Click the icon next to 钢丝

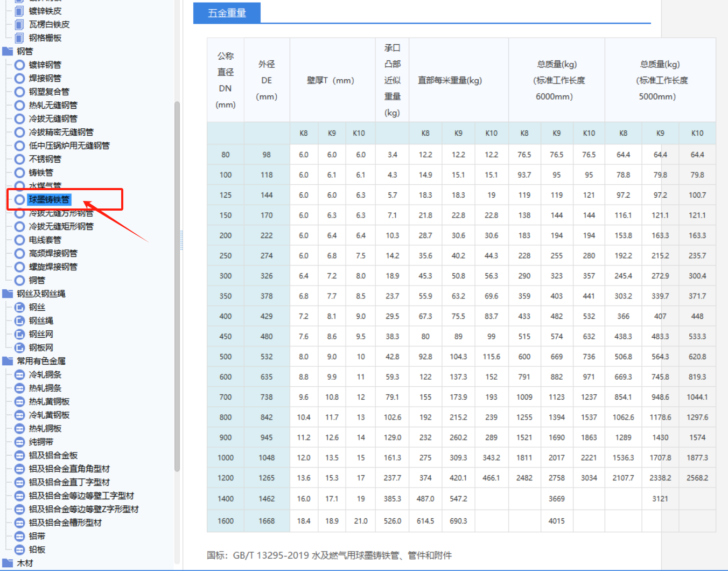[x=20, y=308]
